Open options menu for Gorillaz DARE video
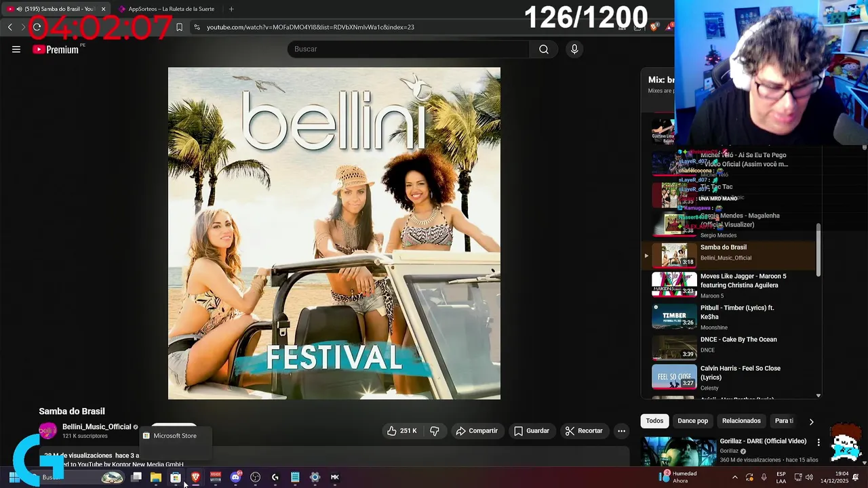The image size is (868, 488). click(x=818, y=443)
